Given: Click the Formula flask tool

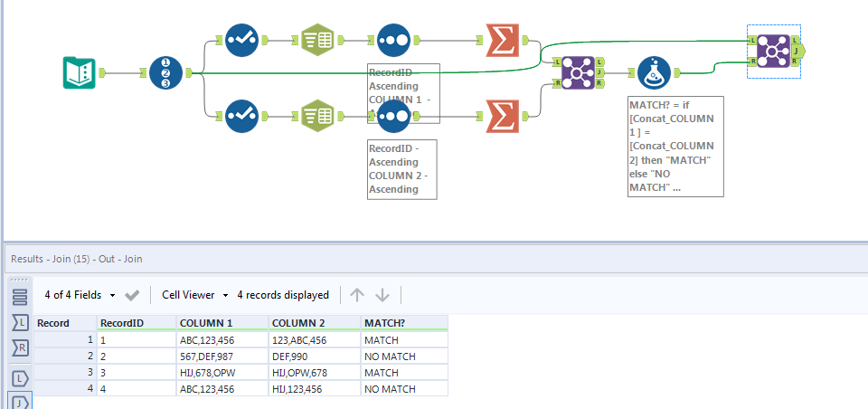Looking at the screenshot, I should 654,72.
